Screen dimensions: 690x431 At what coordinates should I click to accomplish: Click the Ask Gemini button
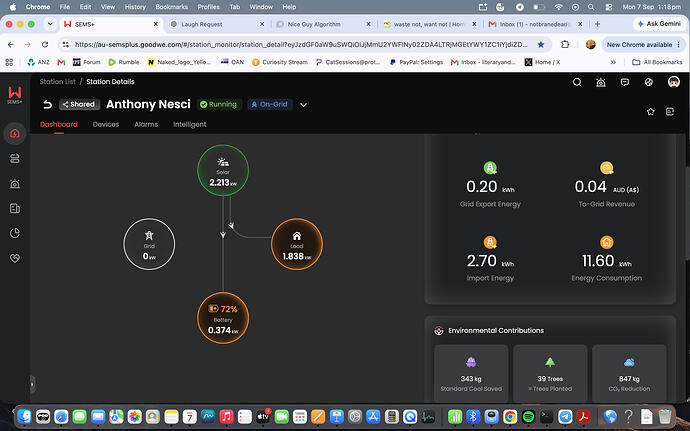pyautogui.click(x=659, y=24)
